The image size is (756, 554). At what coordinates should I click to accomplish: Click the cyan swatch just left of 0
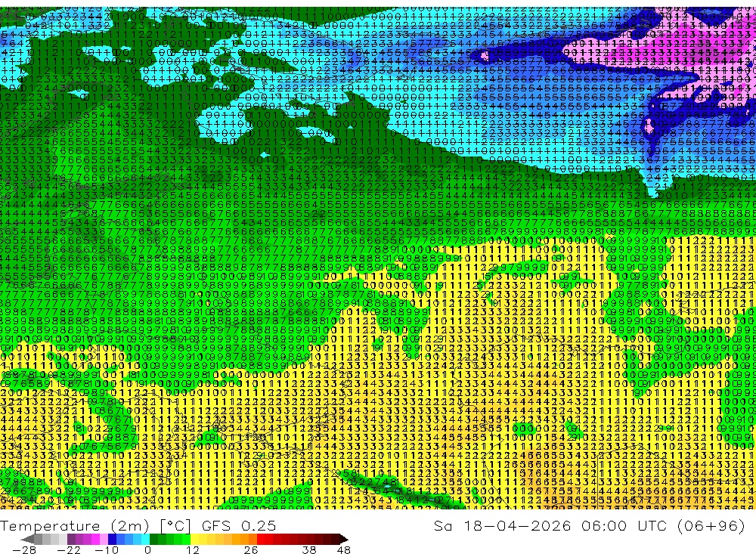(x=145, y=540)
